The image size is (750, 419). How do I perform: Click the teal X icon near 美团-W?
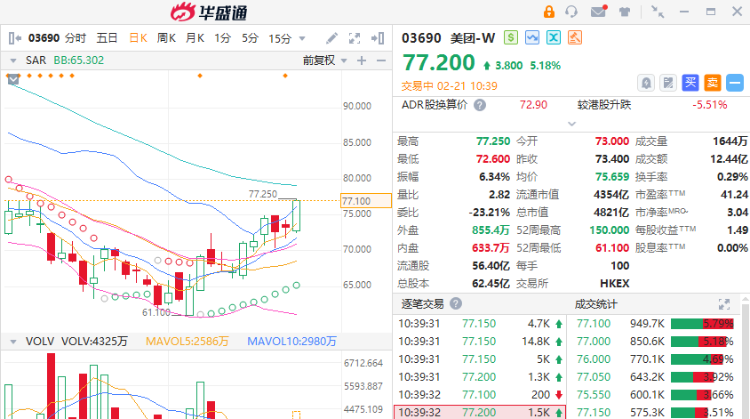click(x=553, y=38)
